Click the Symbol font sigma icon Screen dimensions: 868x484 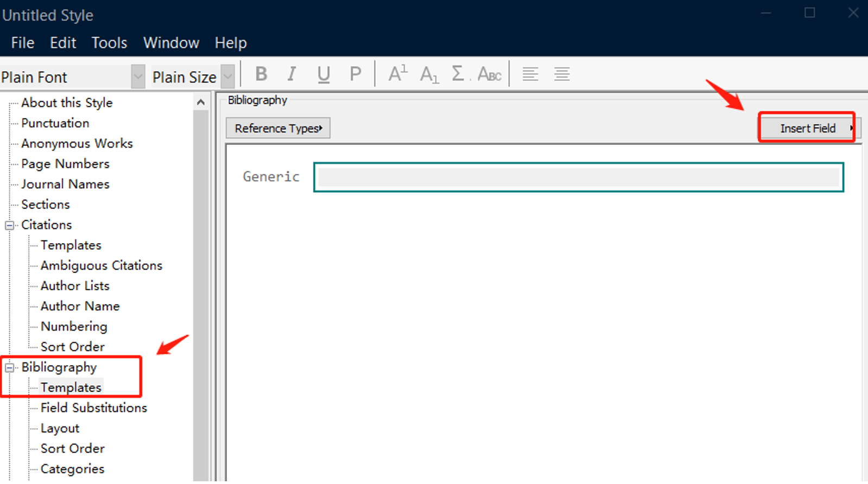click(458, 74)
